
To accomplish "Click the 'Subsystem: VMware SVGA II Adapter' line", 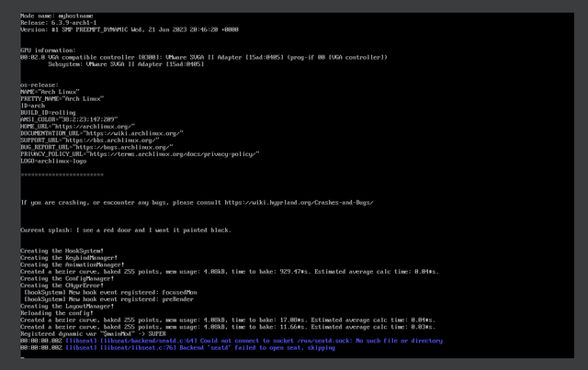I will click(126, 64).
